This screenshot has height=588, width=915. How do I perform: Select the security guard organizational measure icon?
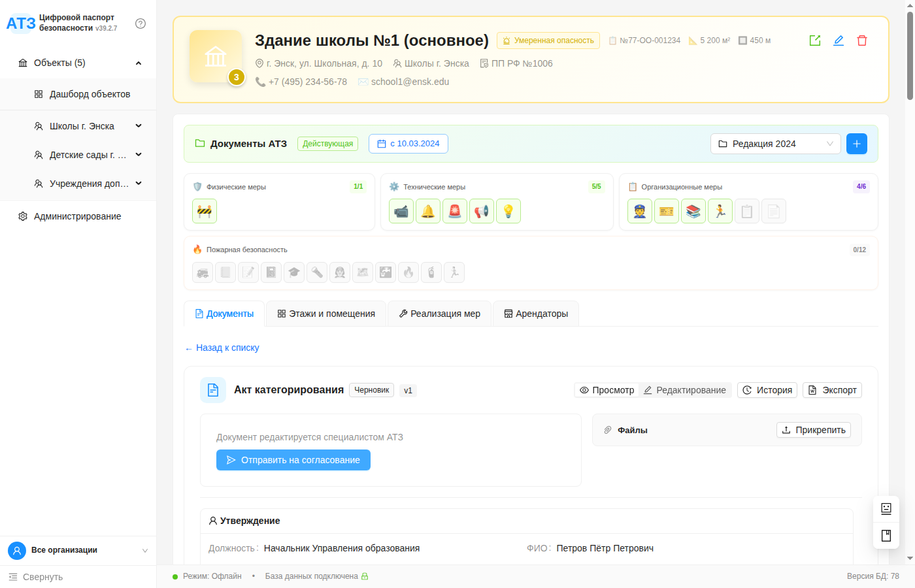pyautogui.click(x=639, y=210)
